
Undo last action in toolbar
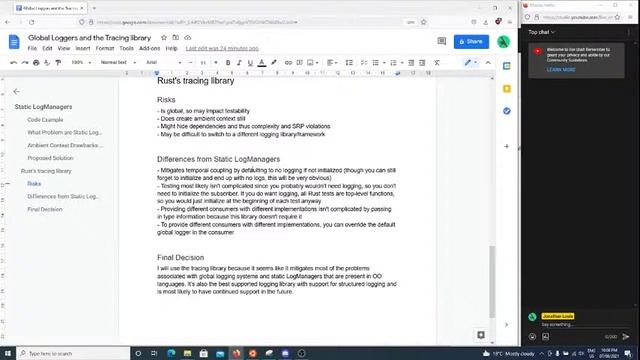13,62
